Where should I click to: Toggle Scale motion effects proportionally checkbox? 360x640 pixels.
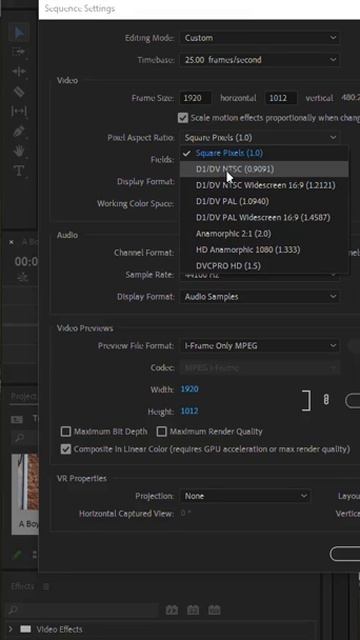(182, 118)
